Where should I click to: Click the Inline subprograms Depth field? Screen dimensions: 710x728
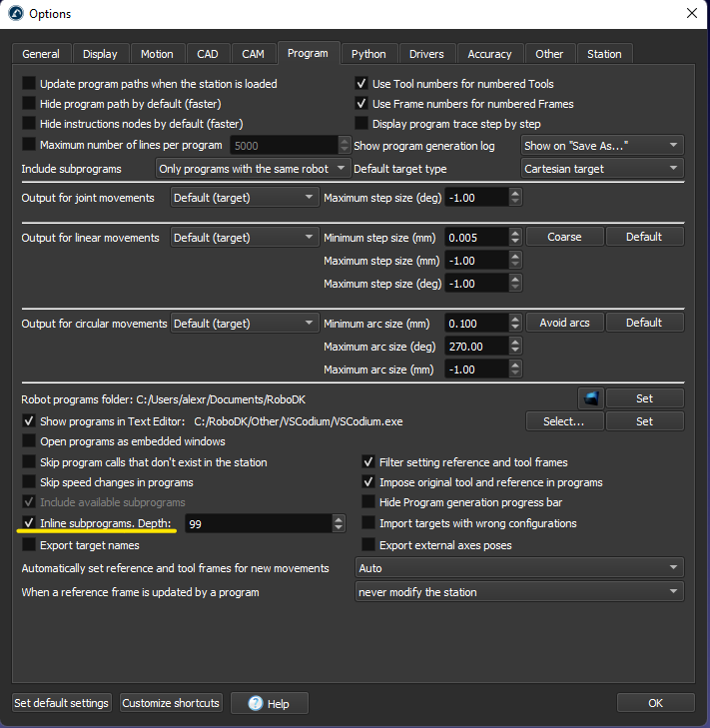[259, 523]
